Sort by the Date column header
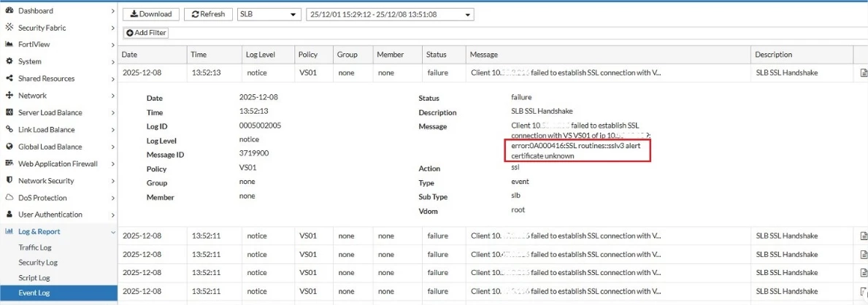Image resolution: width=868 pixels, height=305 pixels. coord(153,55)
